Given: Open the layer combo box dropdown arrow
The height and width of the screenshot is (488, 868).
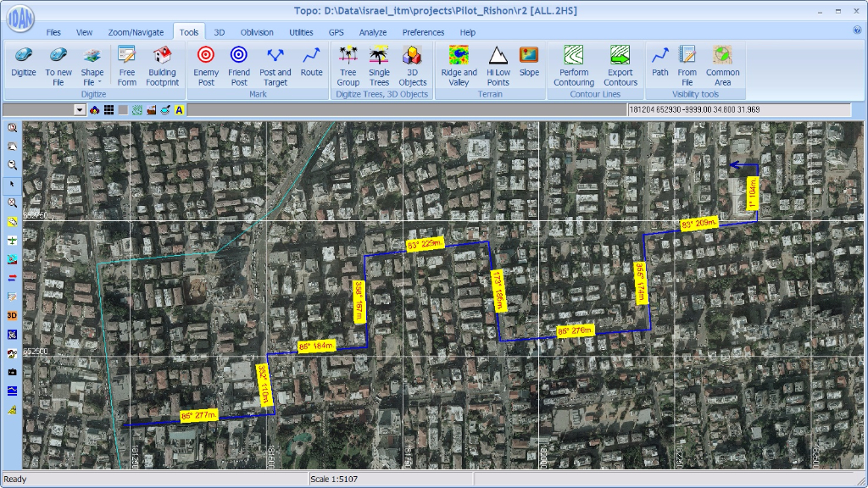Looking at the screenshot, I should click(x=80, y=110).
